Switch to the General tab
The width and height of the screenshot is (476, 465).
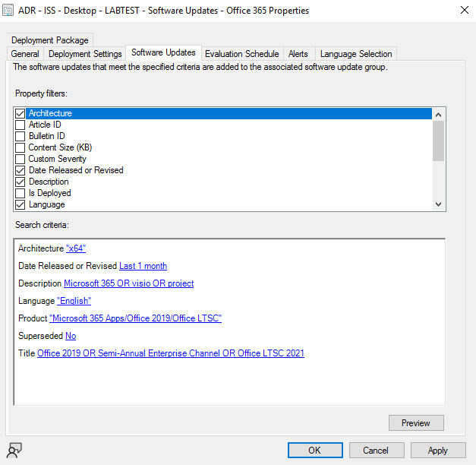pyautogui.click(x=25, y=54)
